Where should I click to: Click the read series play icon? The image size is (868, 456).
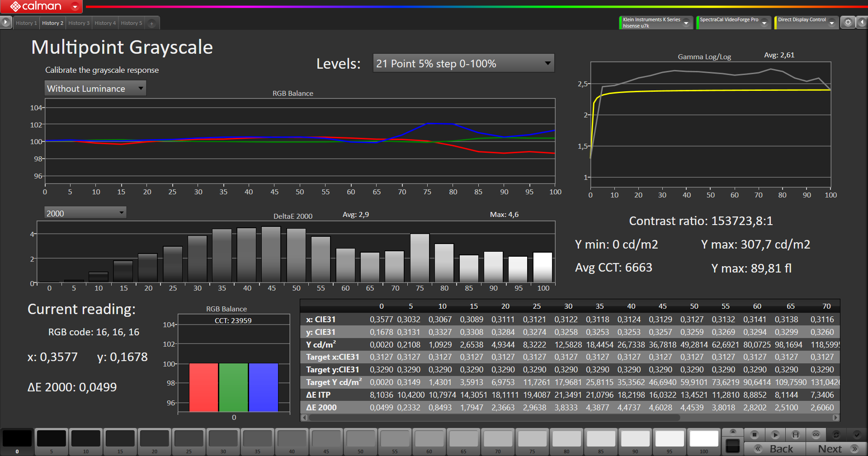775,435
